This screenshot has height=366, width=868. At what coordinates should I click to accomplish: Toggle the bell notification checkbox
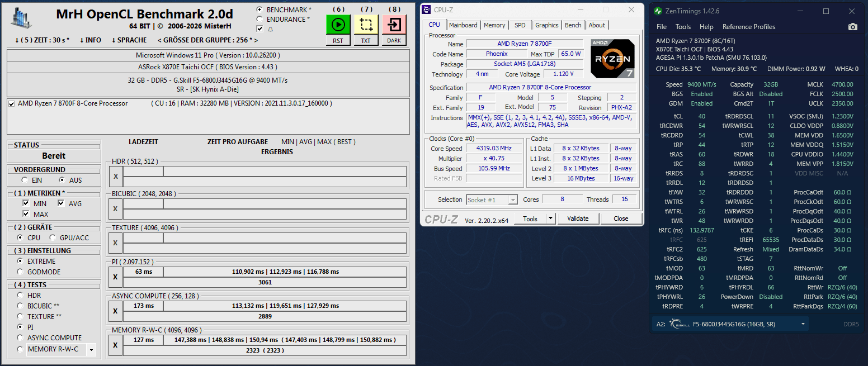[x=260, y=28]
